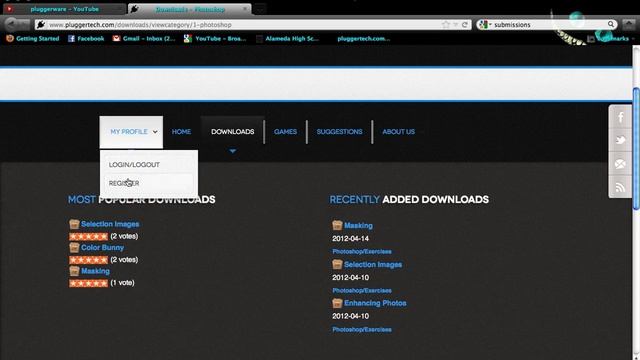Screen dimensions: 640x360
Task: Select Login/Logout from My Profile menu
Action: (134, 164)
